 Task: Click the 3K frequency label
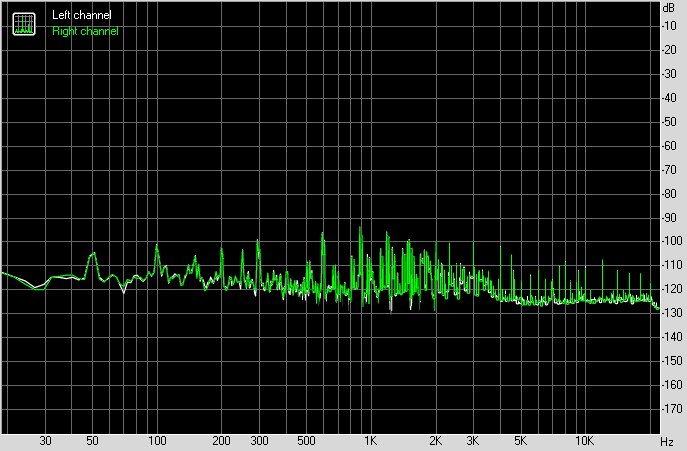point(473,441)
